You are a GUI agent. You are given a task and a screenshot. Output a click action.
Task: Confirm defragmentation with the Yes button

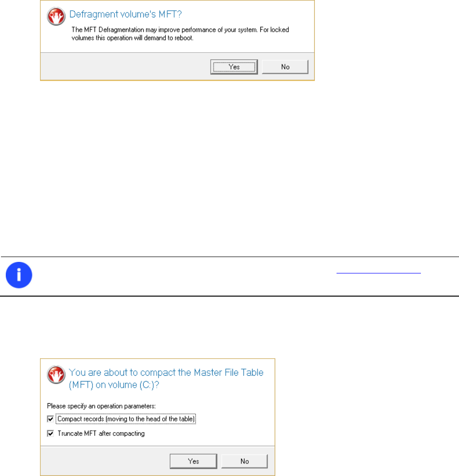pyautogui.click(x=234, y=67)
